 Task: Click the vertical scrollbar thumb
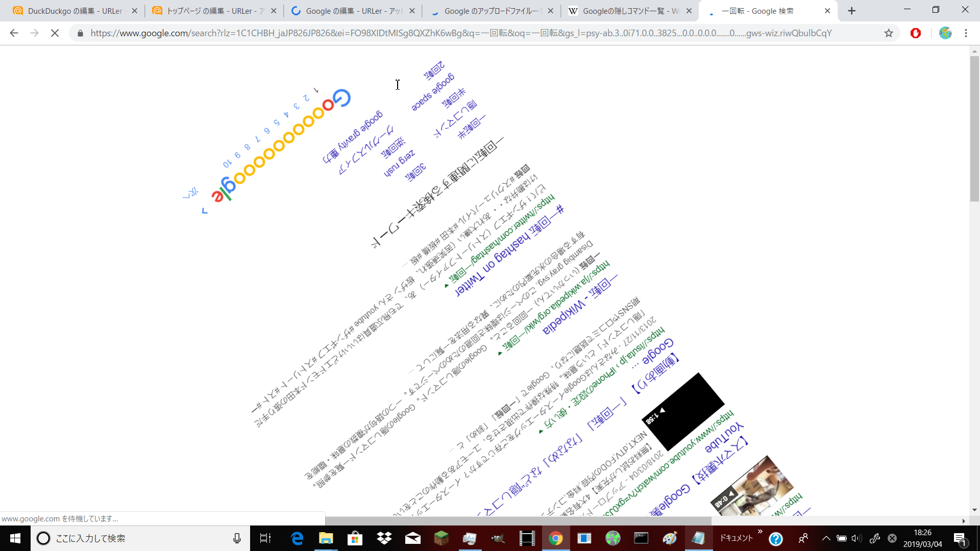pos(974,129)
